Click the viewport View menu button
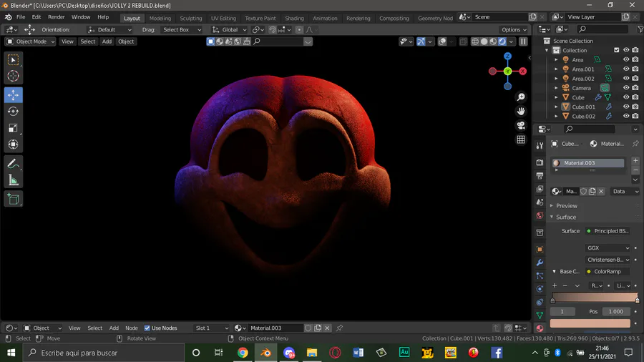This screenshot has height=362, width=644. pos(67,41)
